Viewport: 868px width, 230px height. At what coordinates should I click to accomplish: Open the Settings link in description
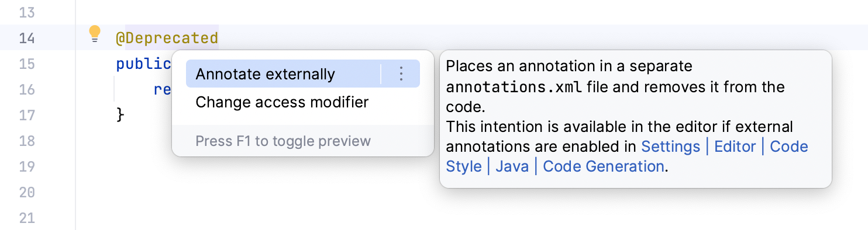[670, 146]
